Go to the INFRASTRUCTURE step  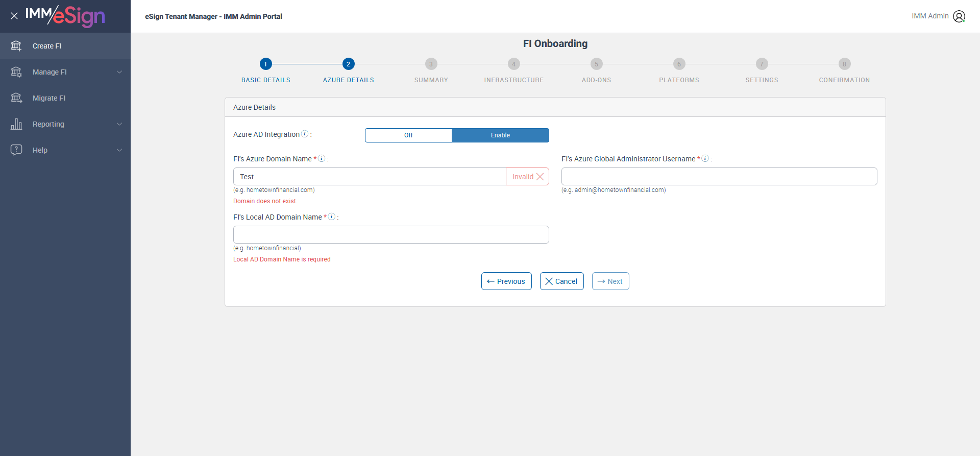[513, 80]
